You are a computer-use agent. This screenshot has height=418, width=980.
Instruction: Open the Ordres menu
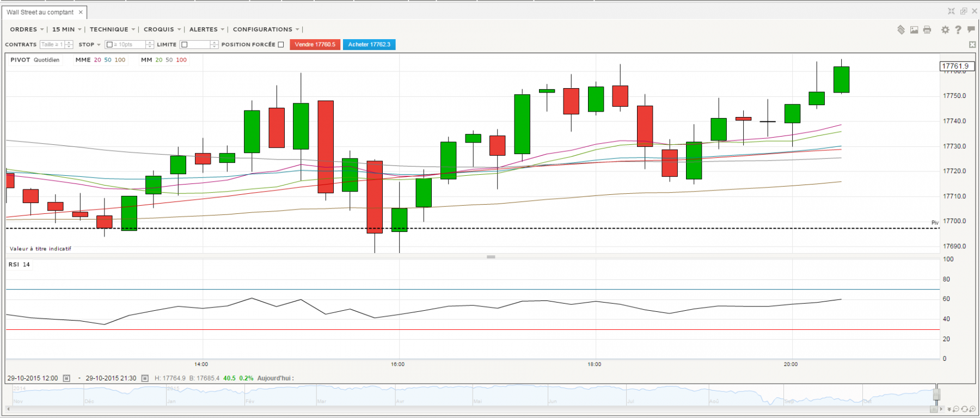click(27, 29)
